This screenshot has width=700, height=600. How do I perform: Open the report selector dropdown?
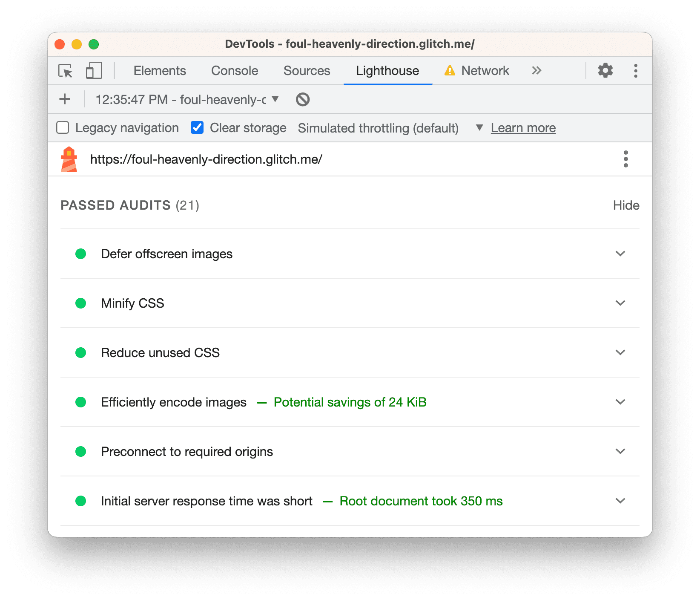(x=275, y=99)
